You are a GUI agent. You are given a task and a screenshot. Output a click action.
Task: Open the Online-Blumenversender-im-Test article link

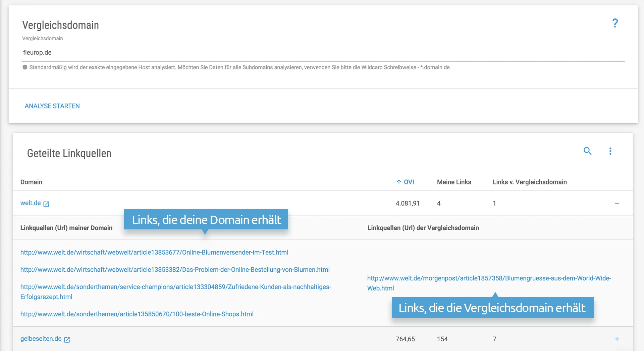(154, 252)
